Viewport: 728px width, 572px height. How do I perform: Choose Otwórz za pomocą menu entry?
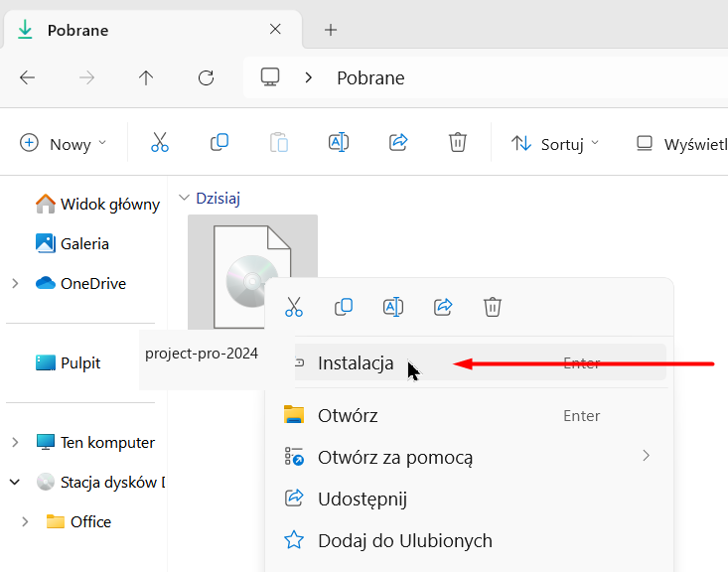[469, 457]
